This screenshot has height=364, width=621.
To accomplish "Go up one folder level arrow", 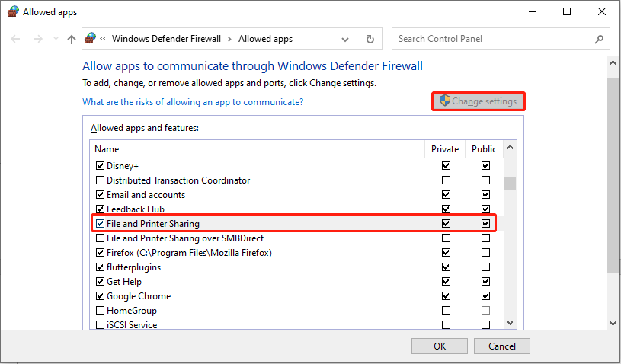I will click(72, 39).
